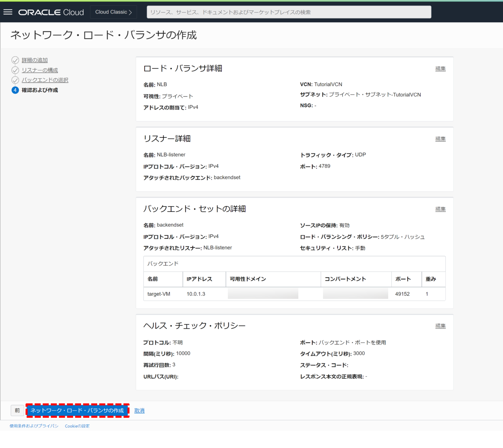The image size is (503, 448).
Task: Select the リスナーの構成 step
Action: [40, 70]
